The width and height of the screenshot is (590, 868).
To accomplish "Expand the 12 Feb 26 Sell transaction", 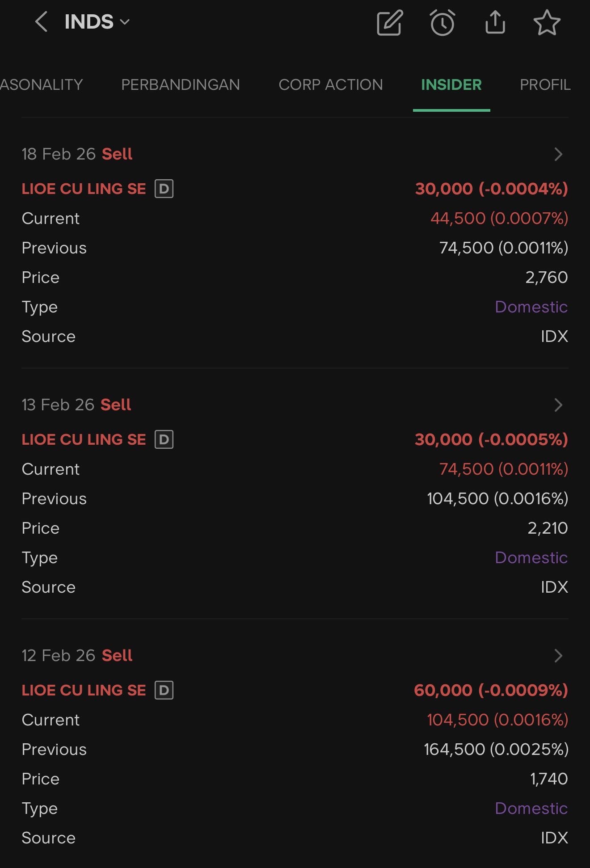I will (558, 656).
